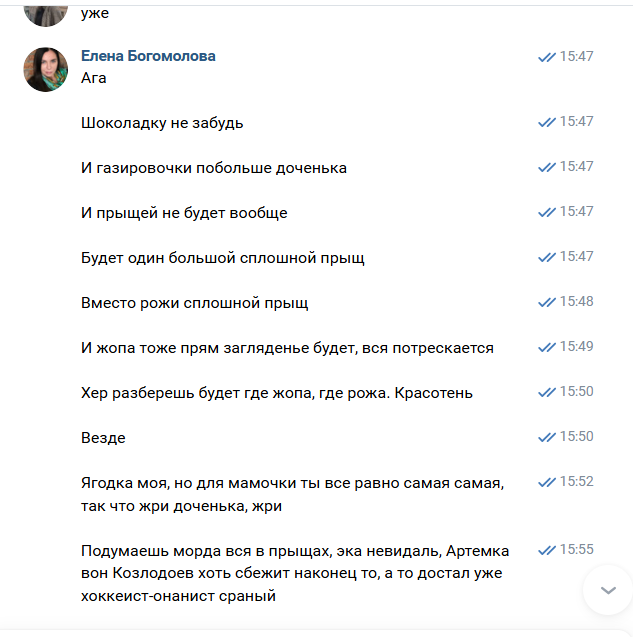The height and width of the screenshot is (637, 633).
Task: Click the read checkmarks beside 'Везде'
Action: pos(547,437)
